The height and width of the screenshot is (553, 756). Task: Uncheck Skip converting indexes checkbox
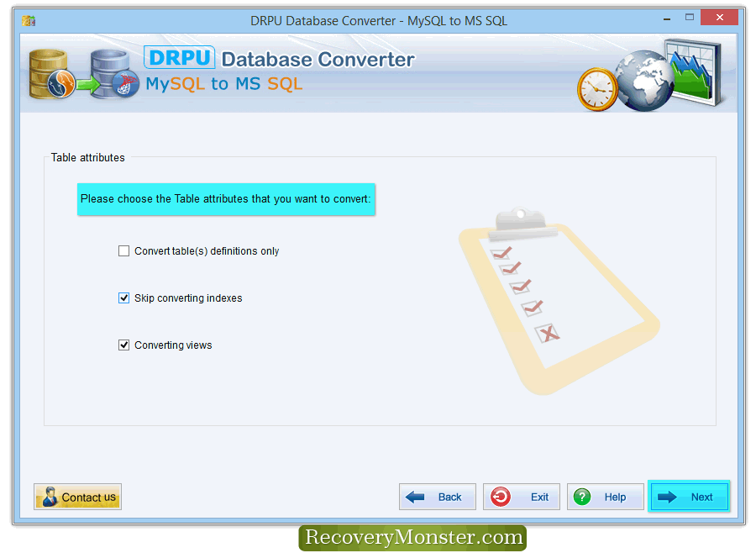click(x=124, y=298)
